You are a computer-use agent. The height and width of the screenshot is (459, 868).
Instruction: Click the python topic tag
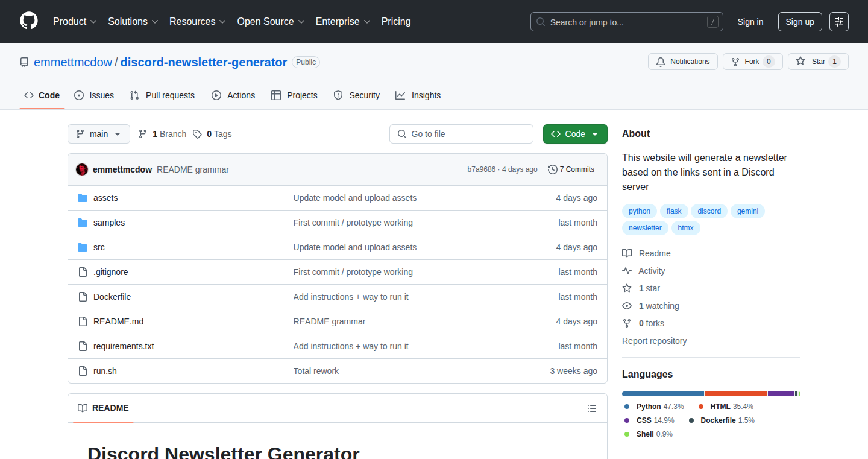pyautogui.click(x=640, y=211)
